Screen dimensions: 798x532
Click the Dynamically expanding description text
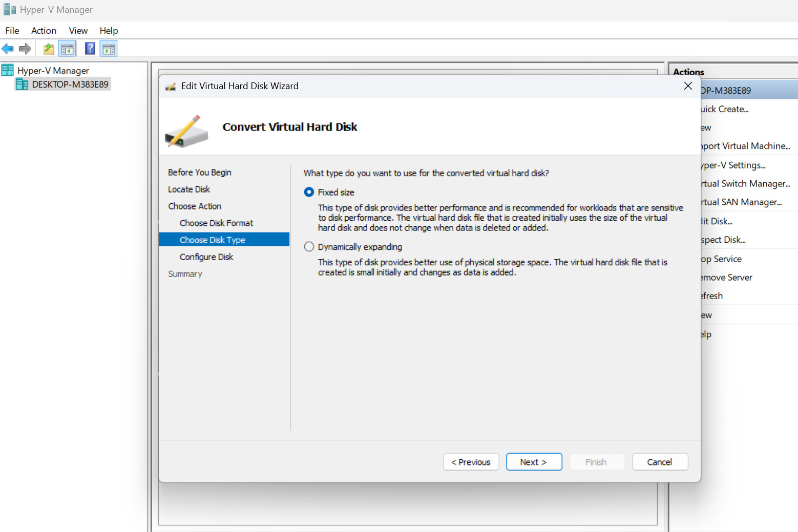(492, 267)
